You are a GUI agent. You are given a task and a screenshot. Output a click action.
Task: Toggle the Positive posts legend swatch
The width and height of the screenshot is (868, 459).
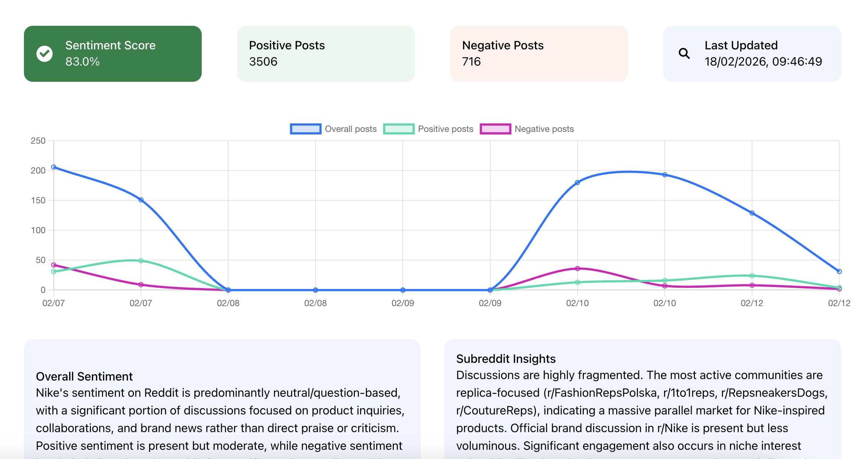tap(399, 129)
